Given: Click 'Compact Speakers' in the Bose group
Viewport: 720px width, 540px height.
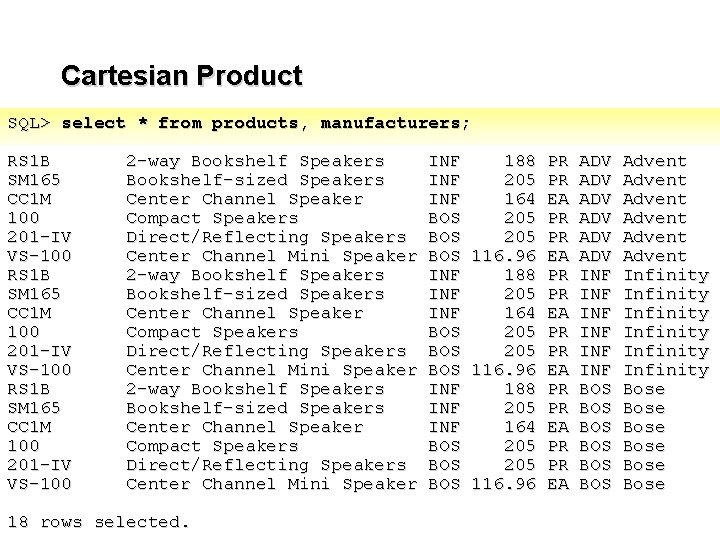Looking at the screenshot, I should 212,446.
